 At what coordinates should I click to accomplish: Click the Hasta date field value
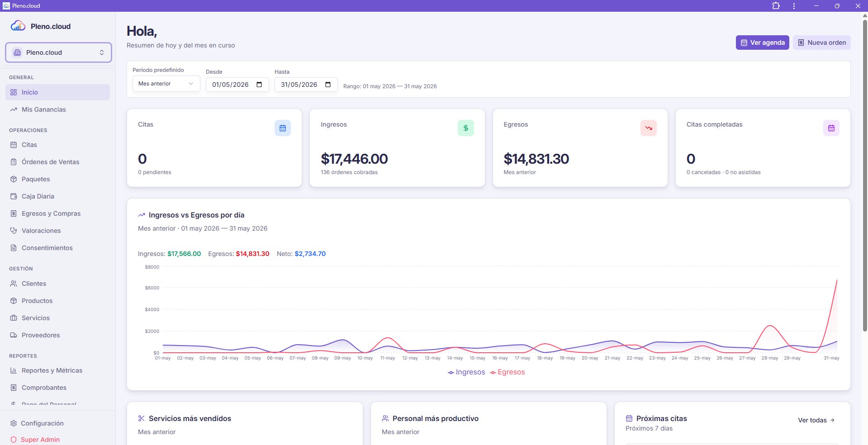299,85
